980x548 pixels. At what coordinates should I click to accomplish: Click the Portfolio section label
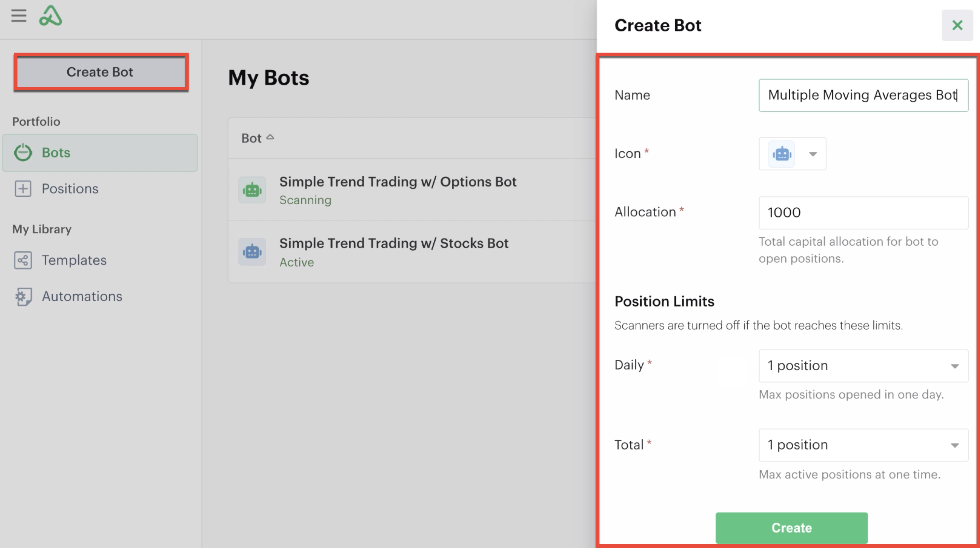click(x=36, y=122)
